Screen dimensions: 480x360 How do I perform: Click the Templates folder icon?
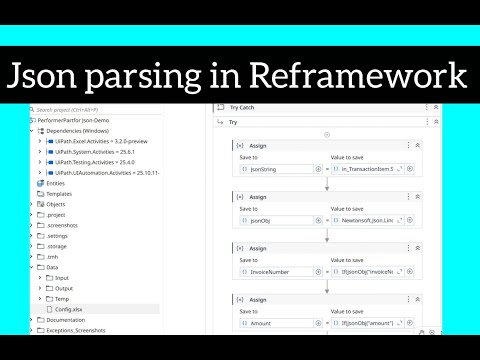coord(41,194)
